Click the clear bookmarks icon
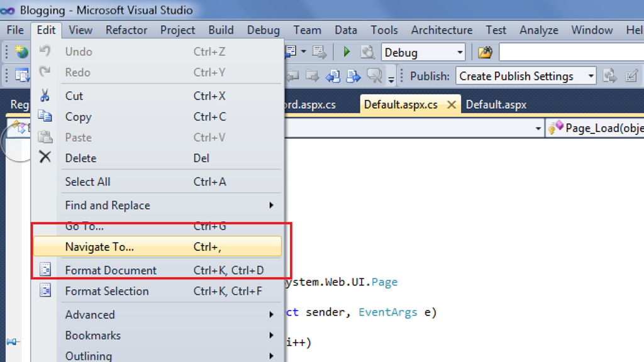The width and height of the screenshot is (644, 362). (x=375, y=76)
